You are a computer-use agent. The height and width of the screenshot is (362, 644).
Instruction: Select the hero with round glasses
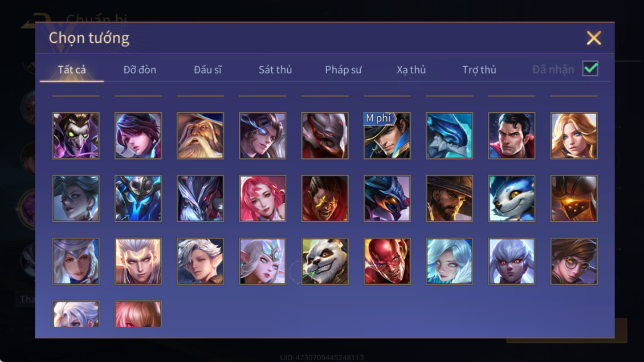point(574,261)
